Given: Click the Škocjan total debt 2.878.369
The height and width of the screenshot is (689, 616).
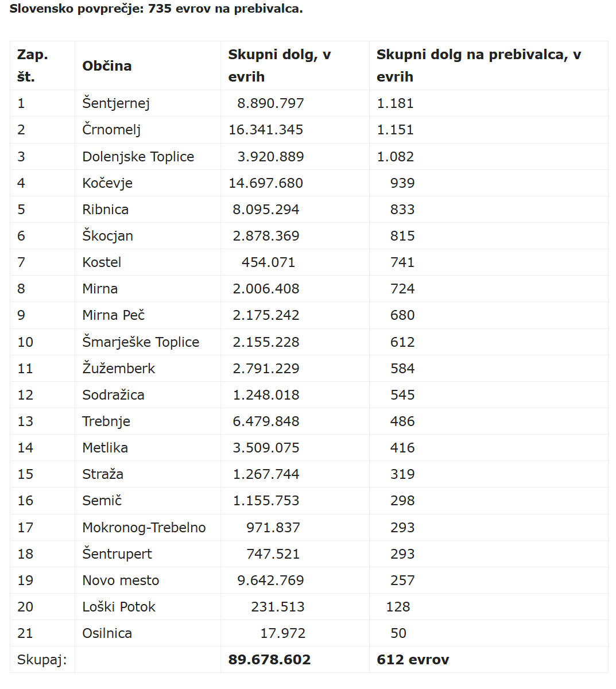Looking at the screenshot, I should [x=266, y=236].
